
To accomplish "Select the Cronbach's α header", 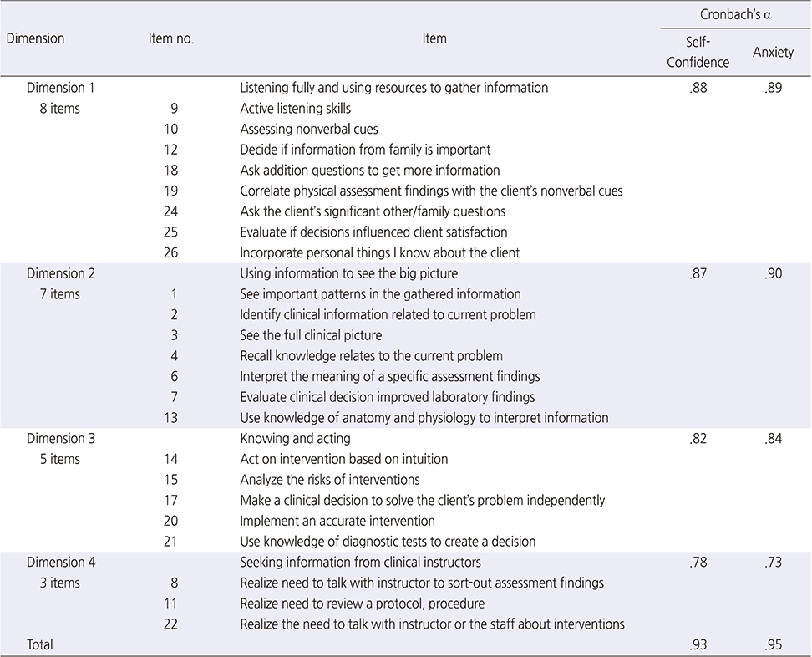I will 735,14.
